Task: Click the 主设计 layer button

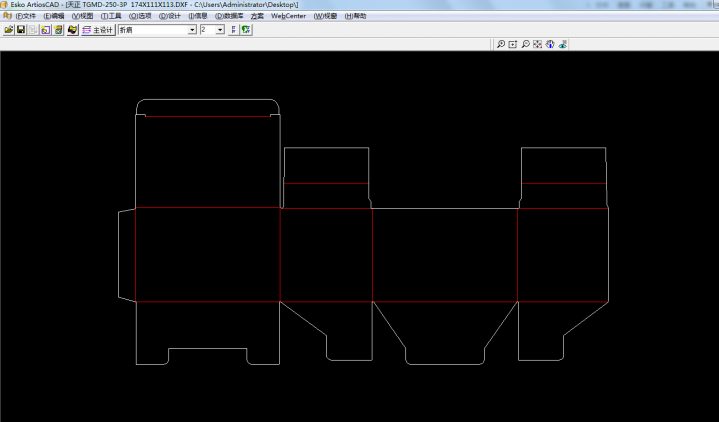Action: point(103,30)
